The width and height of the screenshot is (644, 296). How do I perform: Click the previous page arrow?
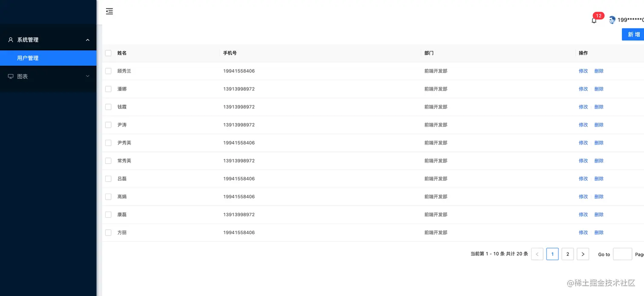click(x=537, y=254)
